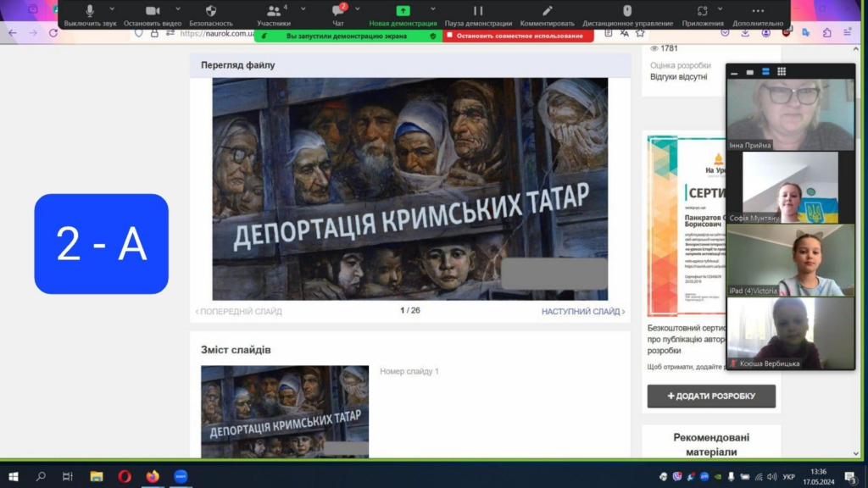Stop video via Остановить видео camera icon
868x488 pixels.
[153, 10]
